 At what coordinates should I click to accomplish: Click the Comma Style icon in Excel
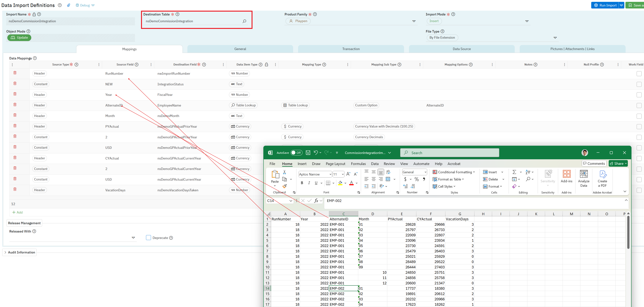coord(424,179)
